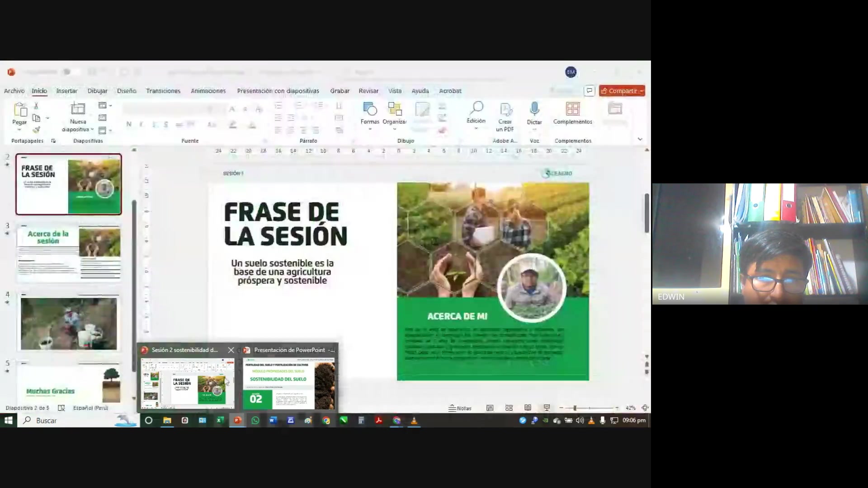Image resolution: width=868 pixels, height=488 pixels.
Task: Expand the Compartir dropdown arrow
Action: click(x=642, y=91)
